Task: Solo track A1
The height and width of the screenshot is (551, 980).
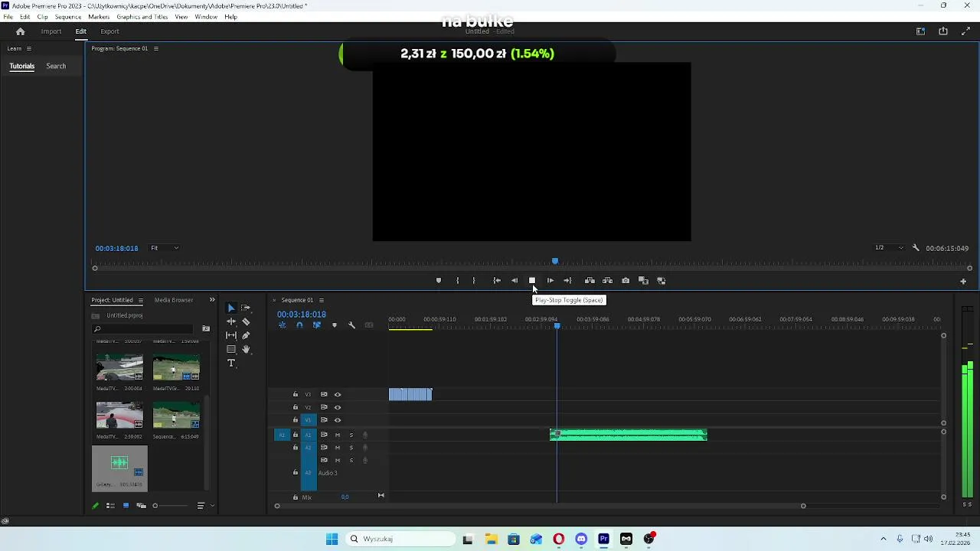Action: 351,435
